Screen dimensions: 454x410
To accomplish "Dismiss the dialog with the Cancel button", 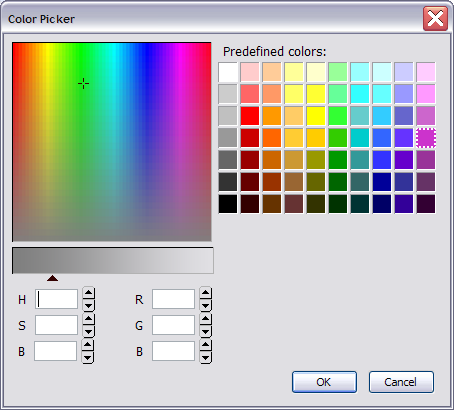I will coord(401,382).
